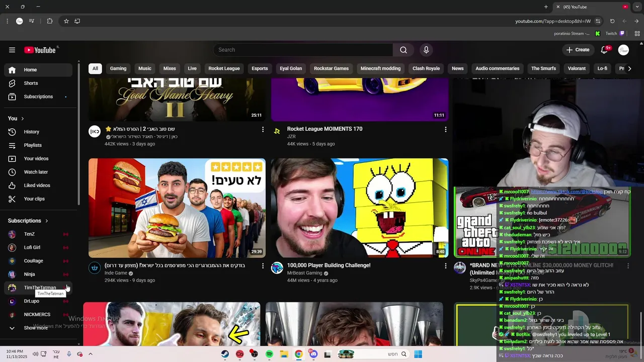Open options for Rocket League MOIMENTS 170
The height and width of the screenshot is (362, 644).
click(x=445, y=129)
